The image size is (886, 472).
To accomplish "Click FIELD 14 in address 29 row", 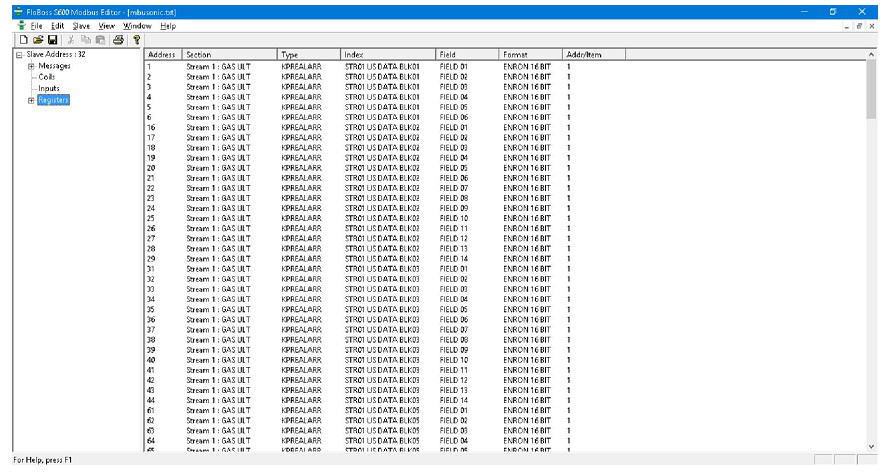I will (453, 259).
